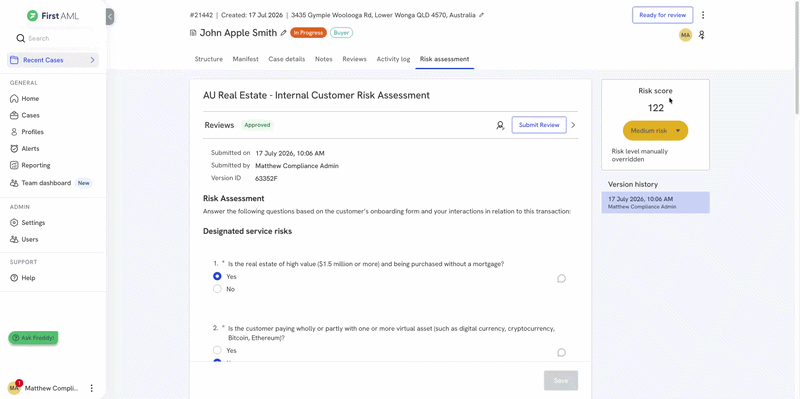Click the Reporting chart icon

[14, 165]
